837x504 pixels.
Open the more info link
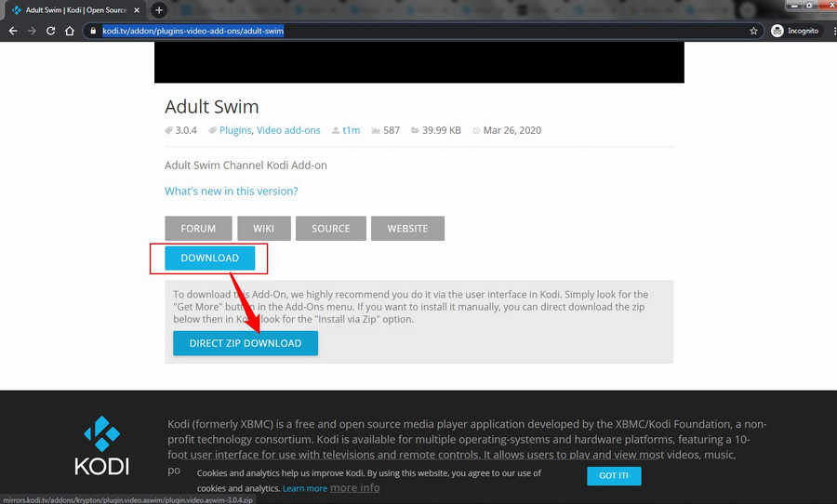pos(355,487)
